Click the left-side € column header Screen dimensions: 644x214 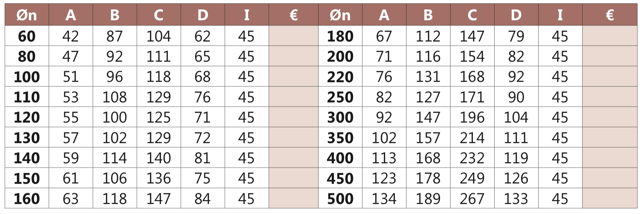(293, 15)
